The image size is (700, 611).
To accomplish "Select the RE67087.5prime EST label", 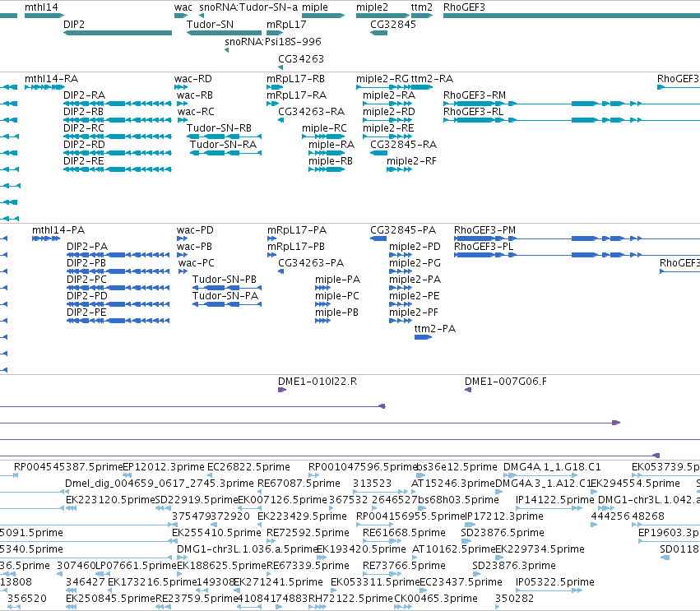I will pyautogui.click(x=299, y=484).
